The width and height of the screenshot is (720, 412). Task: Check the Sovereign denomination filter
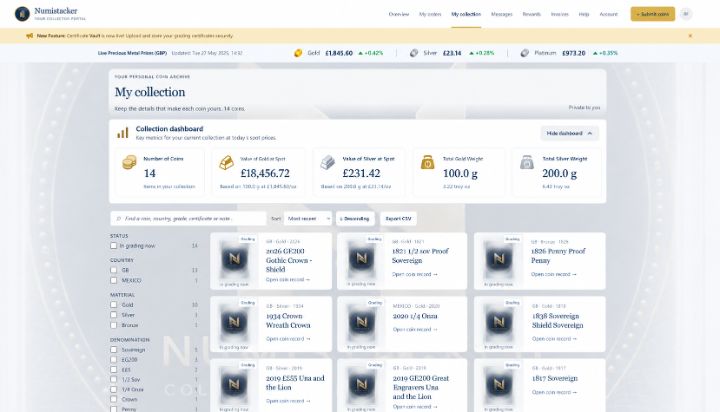pyautogui.click(x=113, y=350)
